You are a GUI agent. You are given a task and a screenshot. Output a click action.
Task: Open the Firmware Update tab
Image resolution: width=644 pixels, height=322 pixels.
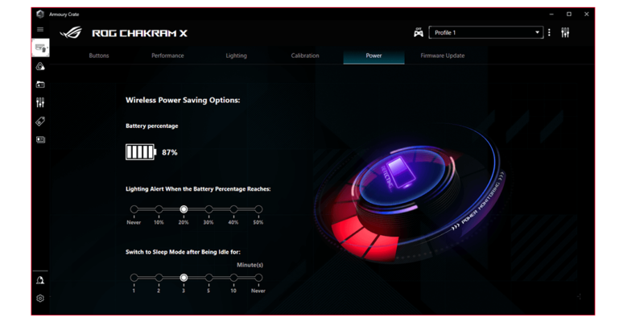(443, 56)
